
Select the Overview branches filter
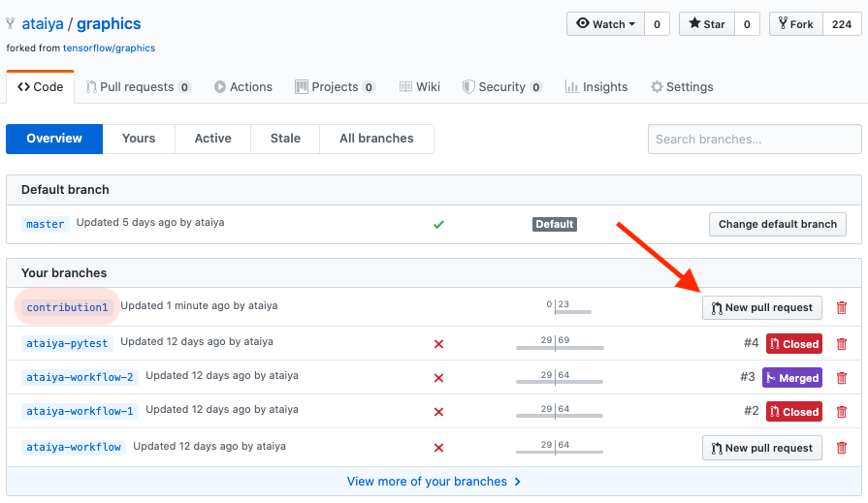[x=54, y=139]
